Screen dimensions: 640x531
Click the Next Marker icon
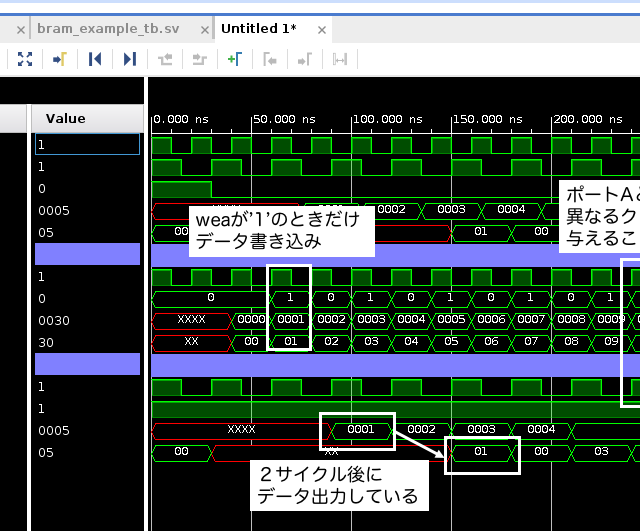[x=303, y=60]
